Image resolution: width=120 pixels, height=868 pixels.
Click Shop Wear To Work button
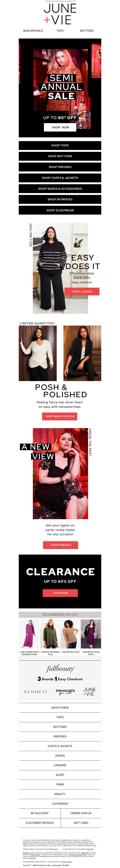tap(60, 416)
